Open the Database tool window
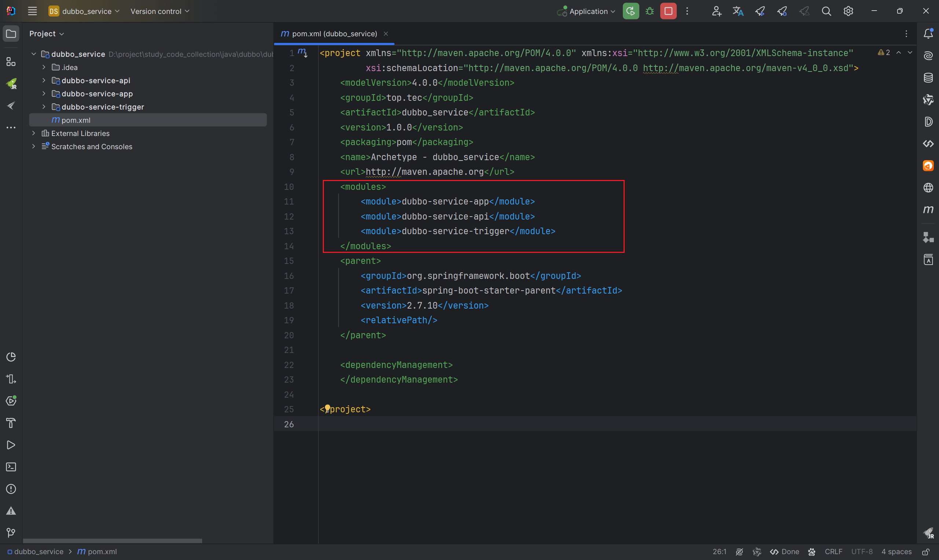Screen dimensions: 939x560 [x=928, y=78]
